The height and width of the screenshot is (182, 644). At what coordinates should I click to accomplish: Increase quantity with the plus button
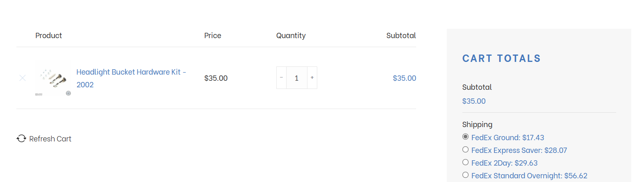coord(312,77)
